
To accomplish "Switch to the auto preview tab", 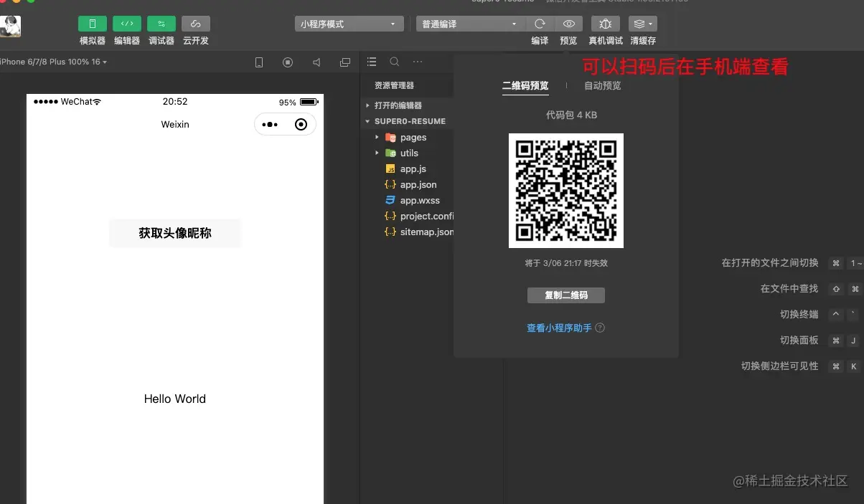I will click(x=603, y=85).
